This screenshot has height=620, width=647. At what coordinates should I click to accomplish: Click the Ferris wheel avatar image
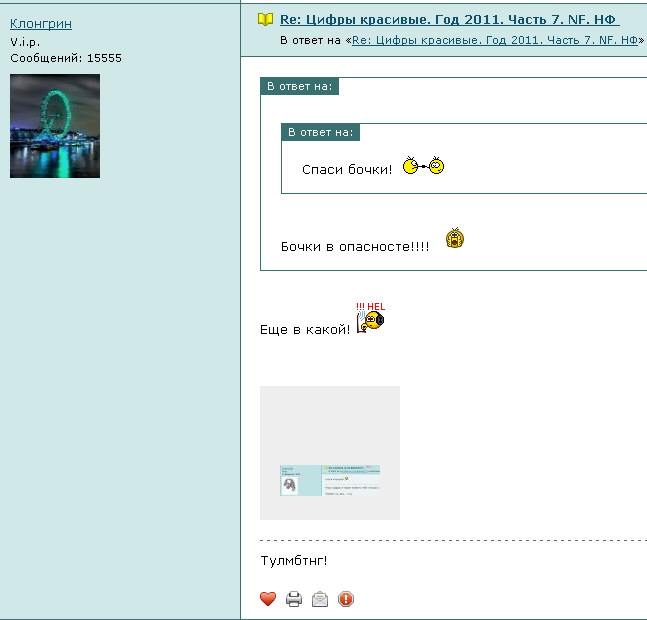(x=55, y=126)
